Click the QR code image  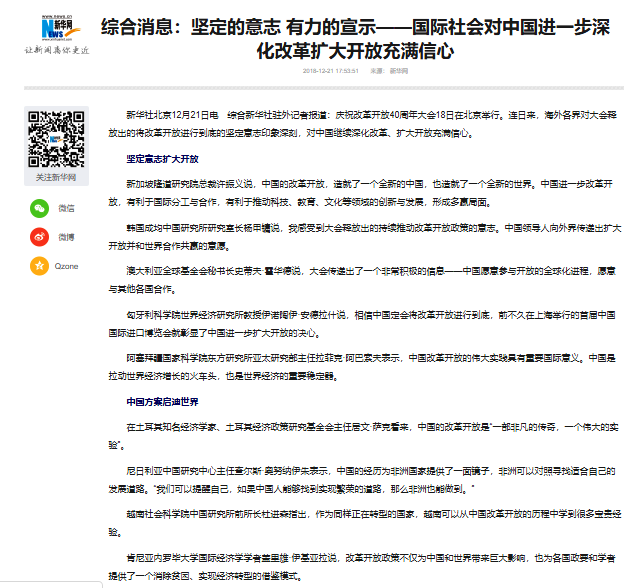[x=56, y=139]
